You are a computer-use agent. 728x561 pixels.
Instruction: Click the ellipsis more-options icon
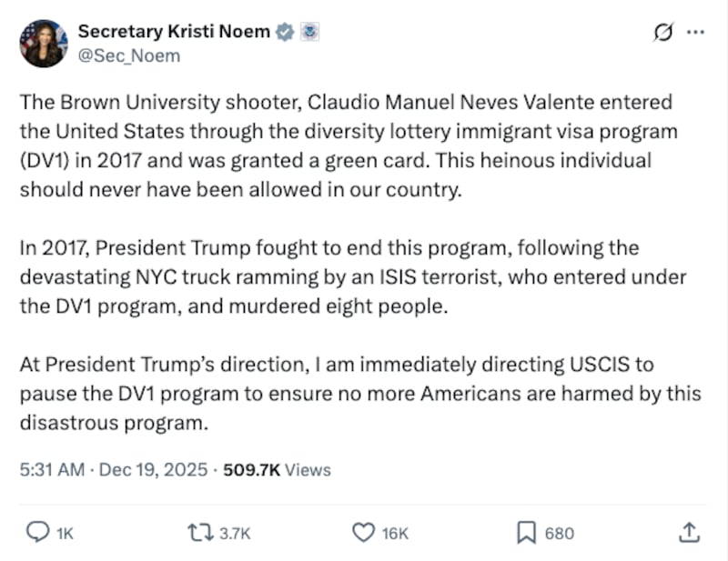(x=697, y=30)
